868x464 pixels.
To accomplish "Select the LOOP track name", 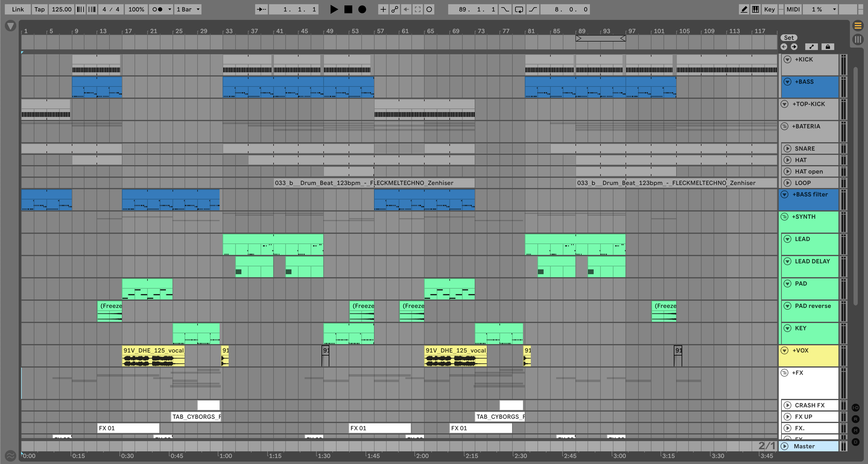I will tap(803, 183).
